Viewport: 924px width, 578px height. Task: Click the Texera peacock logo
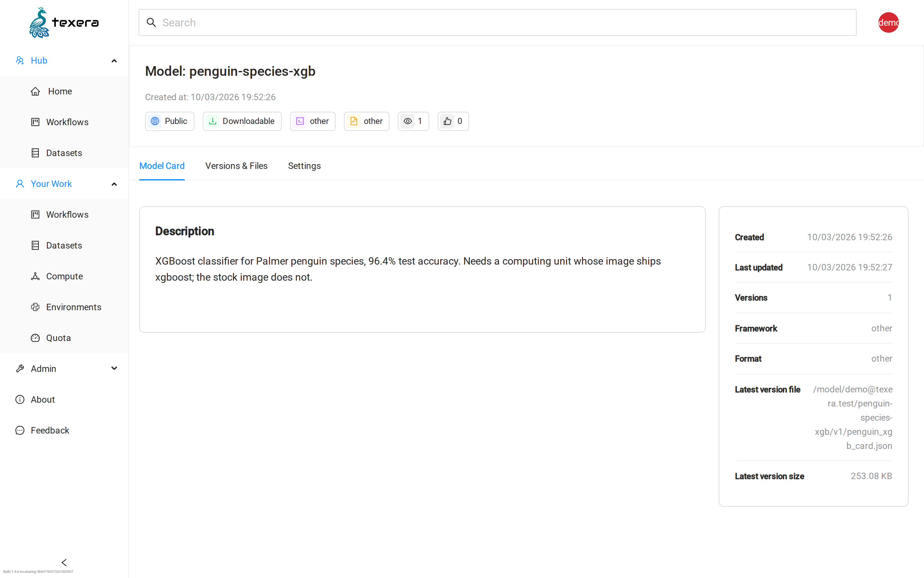64,22
